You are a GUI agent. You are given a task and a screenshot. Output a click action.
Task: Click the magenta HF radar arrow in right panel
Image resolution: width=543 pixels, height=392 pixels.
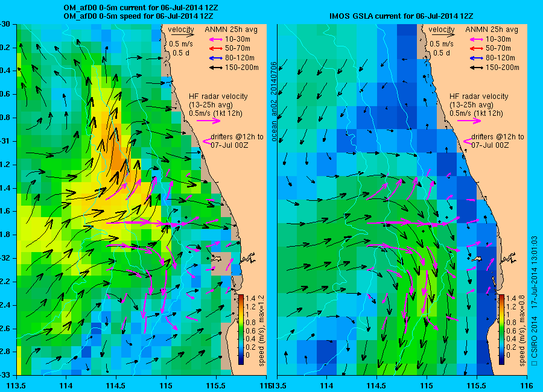[x=469, y=121]
